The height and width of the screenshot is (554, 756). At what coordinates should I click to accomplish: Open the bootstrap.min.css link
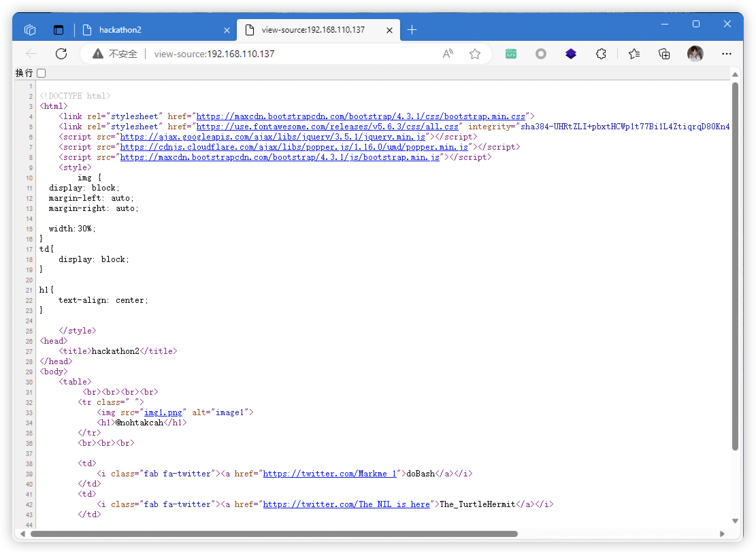pos(361,116)
